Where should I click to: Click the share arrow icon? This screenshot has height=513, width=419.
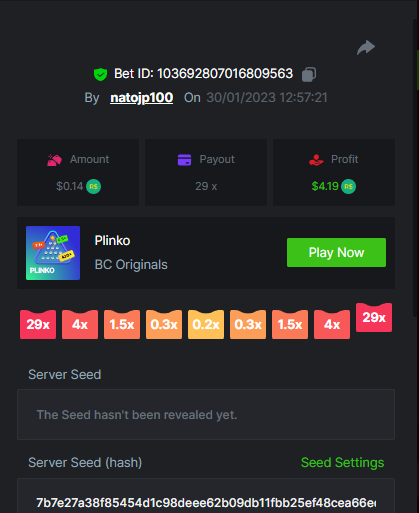366,47
